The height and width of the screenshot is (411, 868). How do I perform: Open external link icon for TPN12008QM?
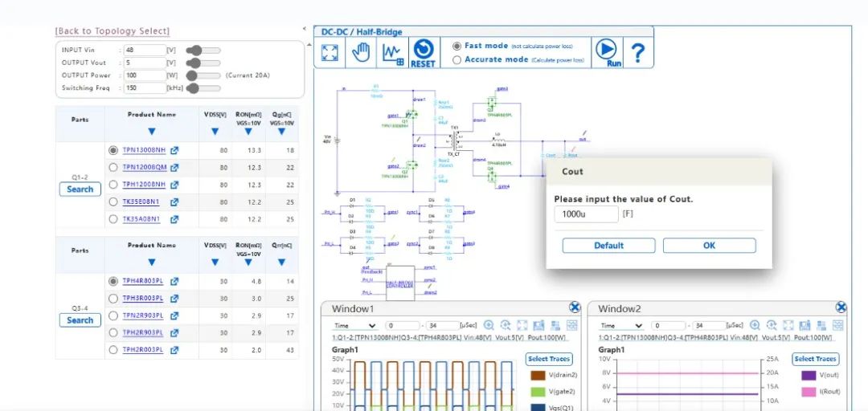(174, 168)
